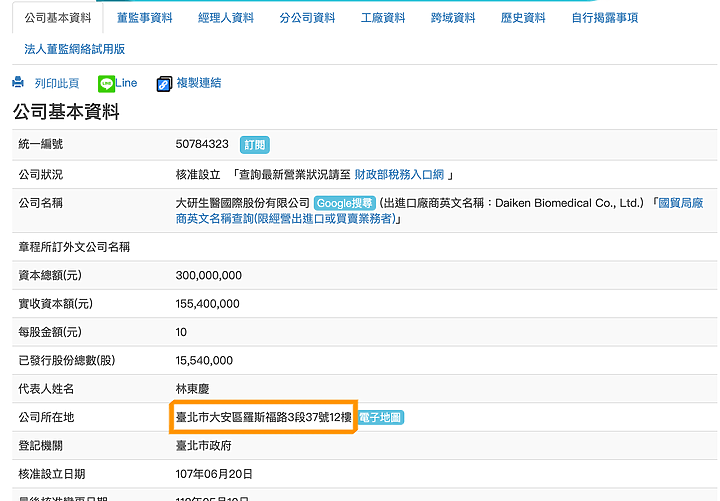720x501 pixels.
Task: Click the 每股金額 value 10
Action: [181, 332]
